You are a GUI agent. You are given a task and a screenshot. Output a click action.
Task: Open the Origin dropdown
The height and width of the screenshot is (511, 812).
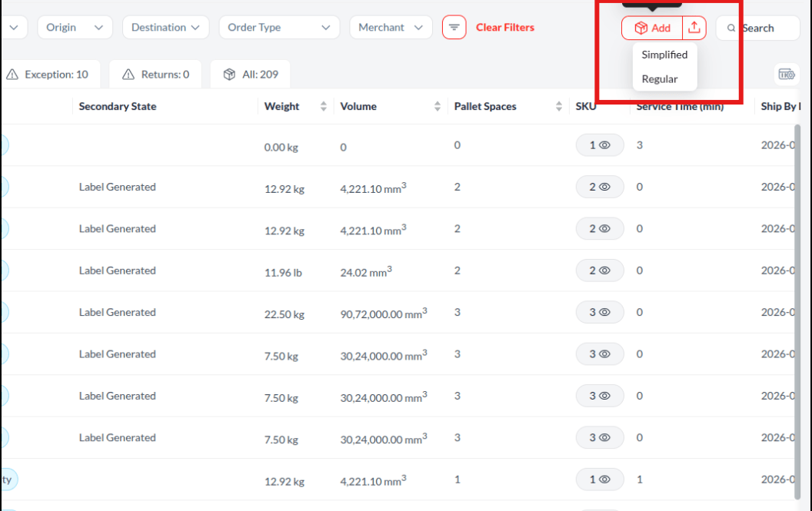click(75, 28)
